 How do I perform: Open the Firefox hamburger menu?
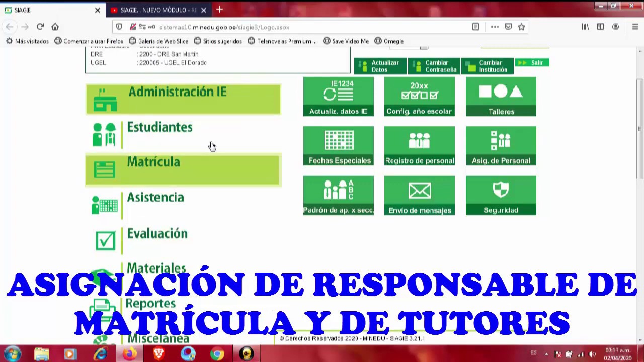point(635,27)
